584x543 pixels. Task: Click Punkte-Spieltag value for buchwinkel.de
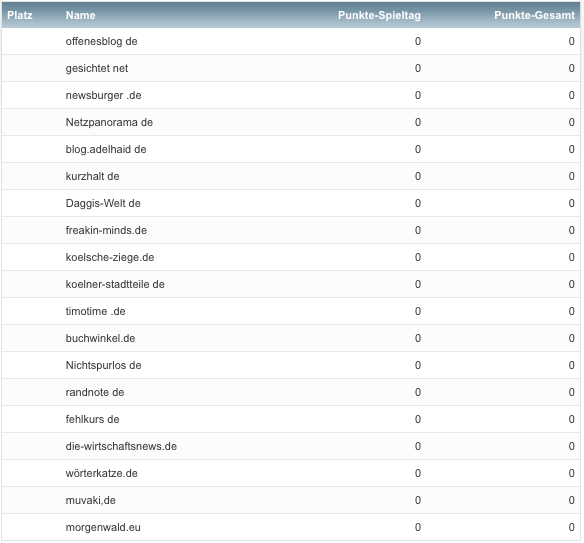click(418, 339)
